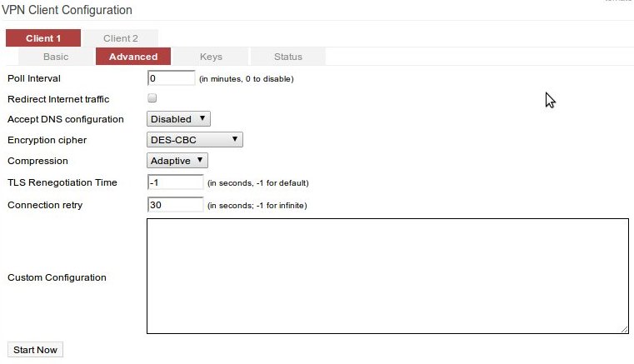Click the 'VPN Client Configuration' heading
Image resolution: width=634 pixels, height=364 pixels.
(67, 10)
